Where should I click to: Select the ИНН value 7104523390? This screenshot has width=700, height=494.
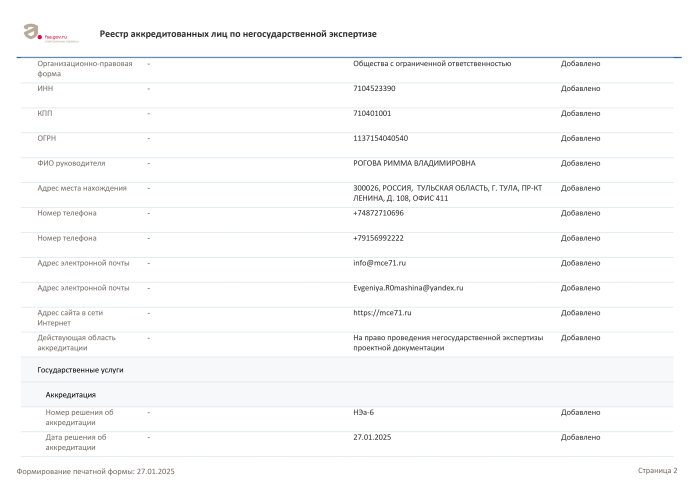[x=374, y=88]
